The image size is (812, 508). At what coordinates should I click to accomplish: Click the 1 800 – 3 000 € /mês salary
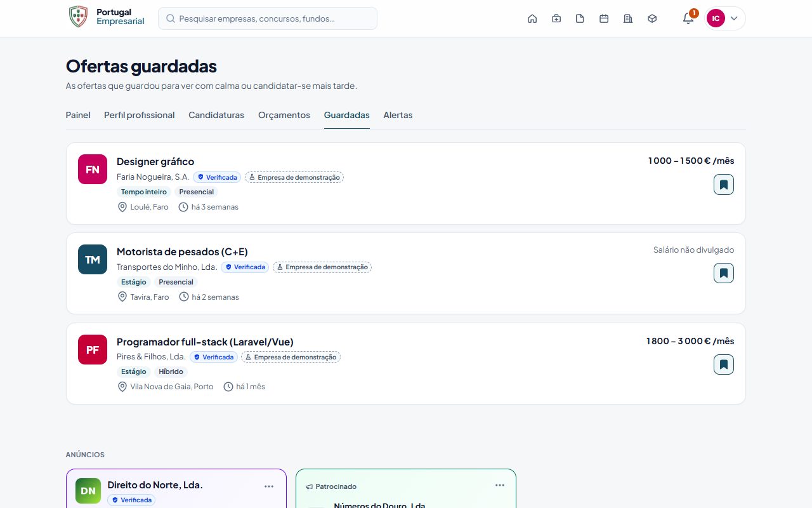point(690,341)
